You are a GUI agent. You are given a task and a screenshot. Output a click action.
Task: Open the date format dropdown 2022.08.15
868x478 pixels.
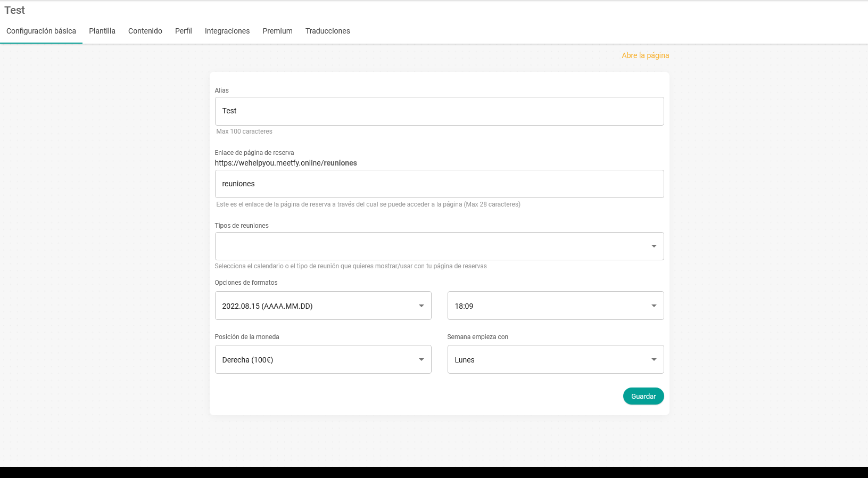coord(323,306)
